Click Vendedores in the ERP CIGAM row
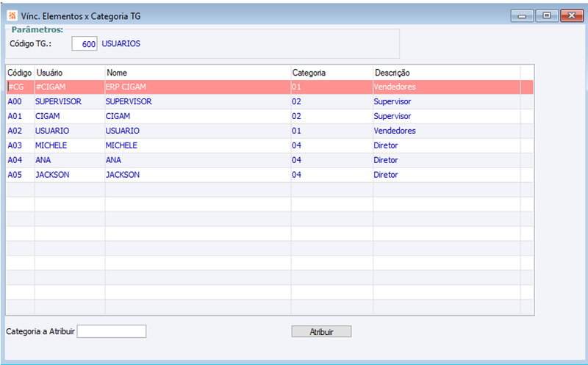Image resolution: width=588 pixels, height=365 pixels. coord(447,87)
